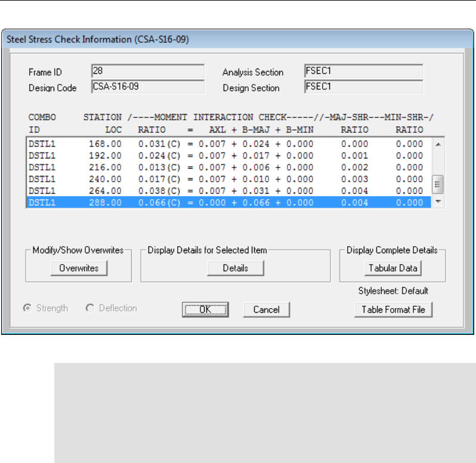Click the Analysis Section field
This screenshot has height=463, width=476.
point(364,72)
